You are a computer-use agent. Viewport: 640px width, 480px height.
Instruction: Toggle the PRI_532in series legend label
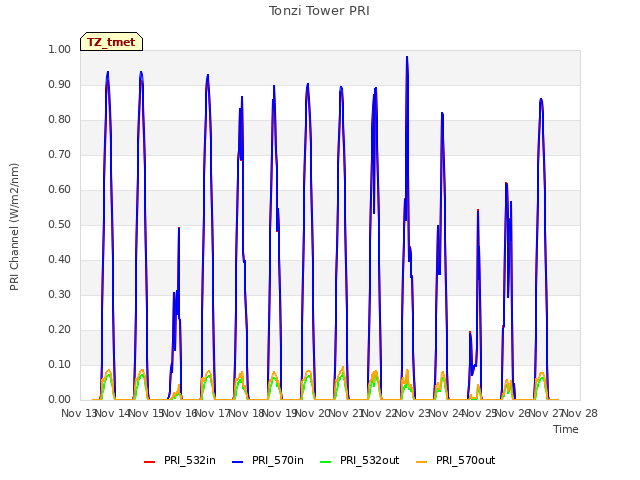189,460
